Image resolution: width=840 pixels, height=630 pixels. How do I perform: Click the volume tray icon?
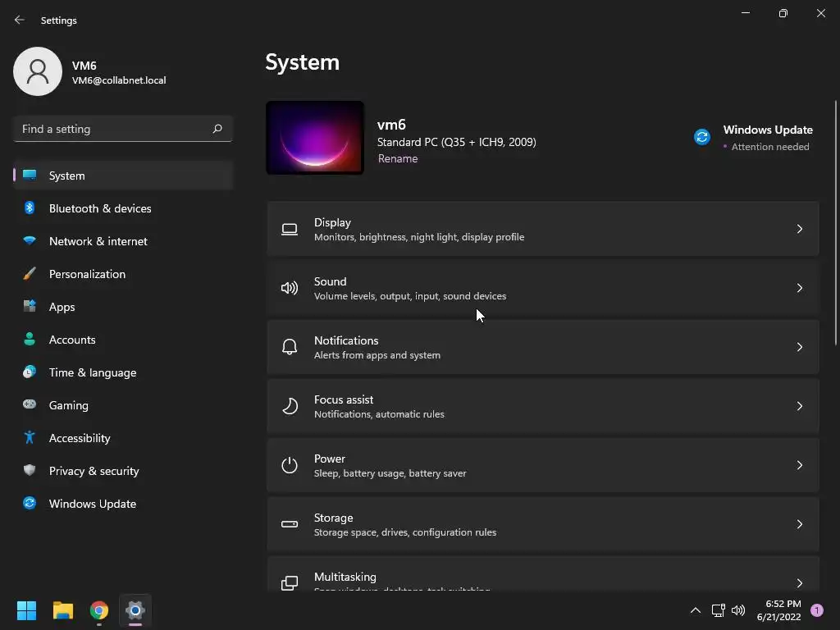[738, 610]
